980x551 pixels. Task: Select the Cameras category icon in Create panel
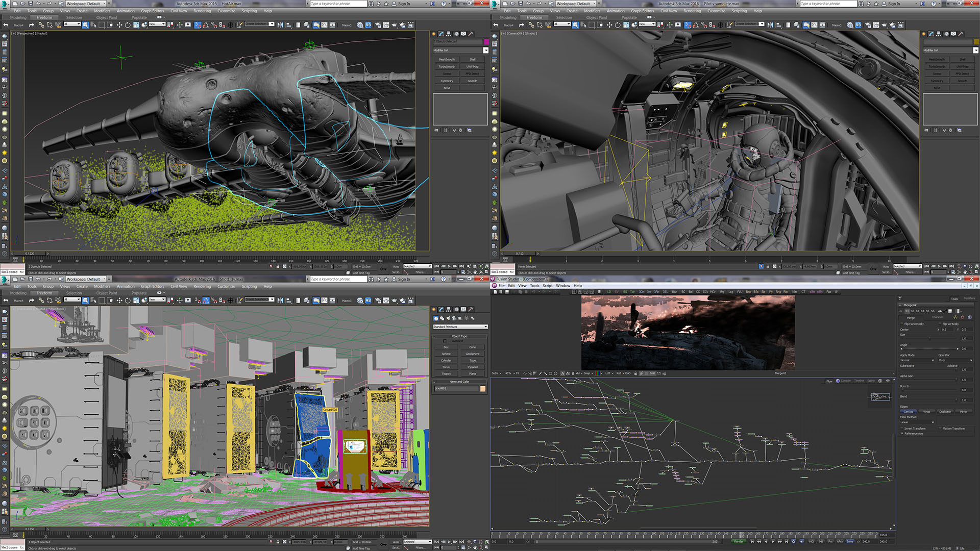(x=454, y=318)
